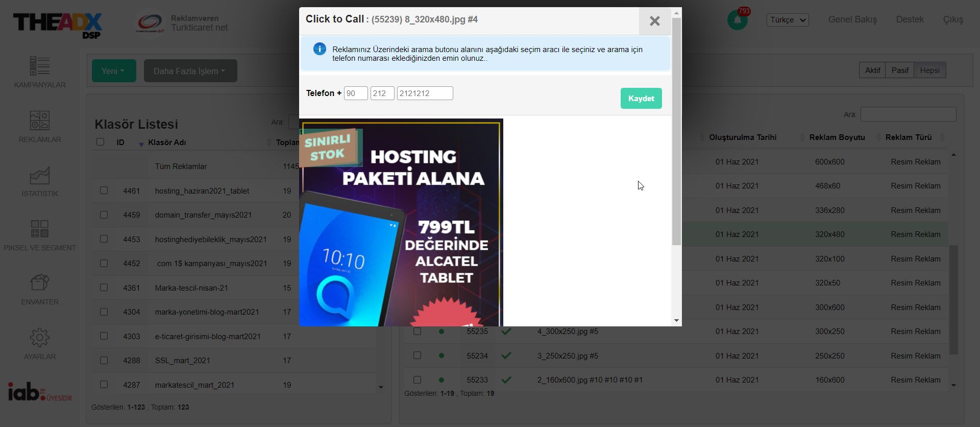This screenshot has width=980, height=427.
Task: Click green checkmark for ad 55235
Action: 506,331
